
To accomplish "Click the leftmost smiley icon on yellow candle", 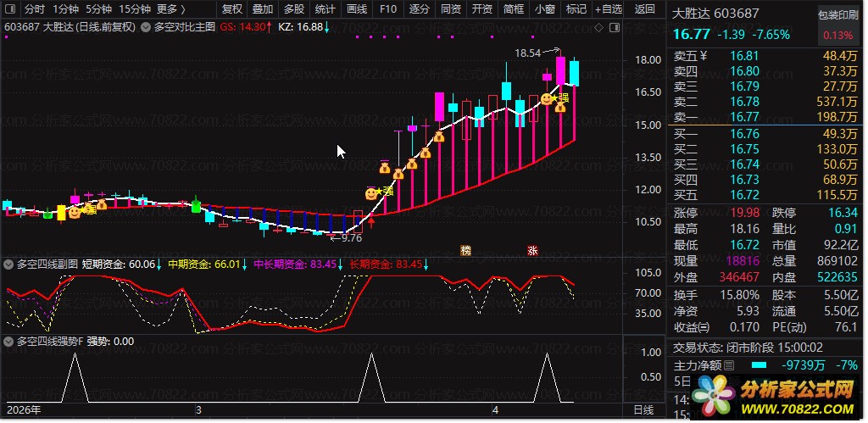I will pyautogui.click(x=75, y=212).
